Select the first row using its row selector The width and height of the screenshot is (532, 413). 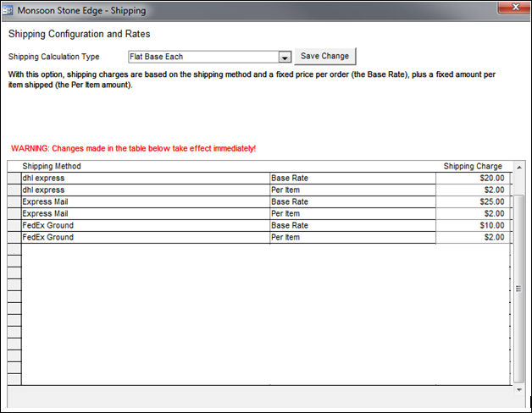[14, 179]
